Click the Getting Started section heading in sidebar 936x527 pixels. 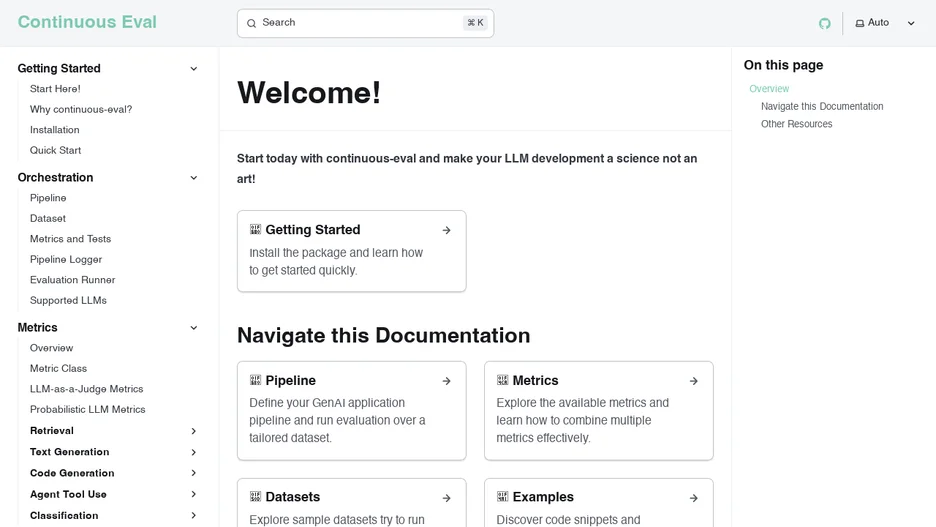(x=59, y=69)
